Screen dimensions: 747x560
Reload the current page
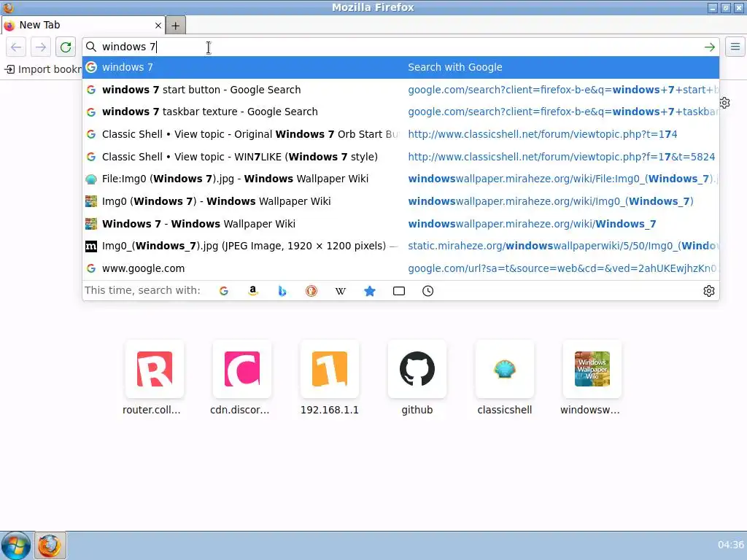coord(66,47)
